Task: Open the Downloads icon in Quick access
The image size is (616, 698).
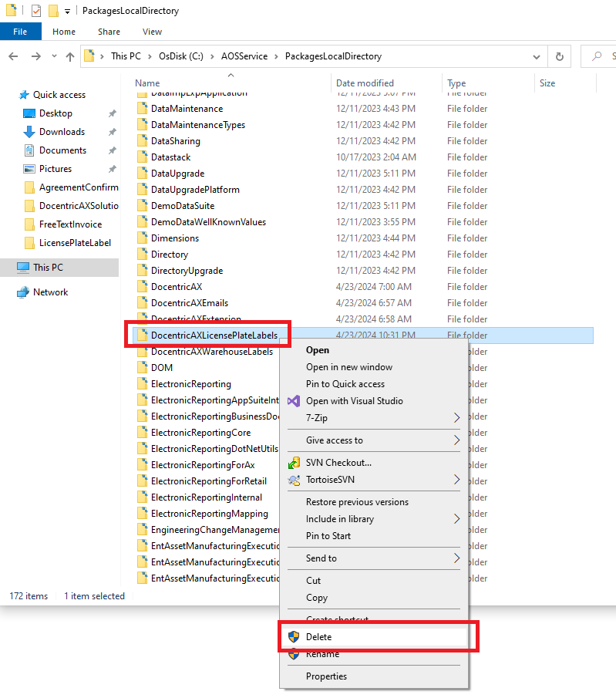Action: (29, 132)
